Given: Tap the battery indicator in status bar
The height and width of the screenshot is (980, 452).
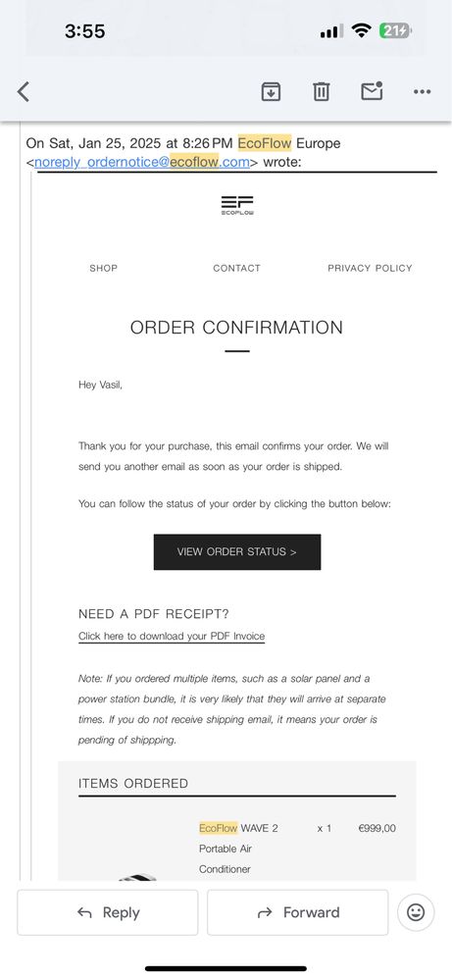Looking at the screenshot, I should click(395, 31).
